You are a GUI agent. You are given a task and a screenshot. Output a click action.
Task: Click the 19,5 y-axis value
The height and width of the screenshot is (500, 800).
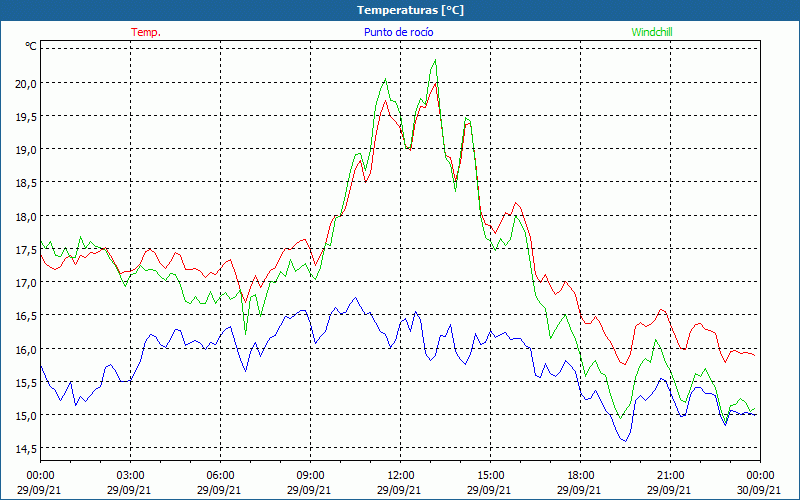[x=26, y=117]
